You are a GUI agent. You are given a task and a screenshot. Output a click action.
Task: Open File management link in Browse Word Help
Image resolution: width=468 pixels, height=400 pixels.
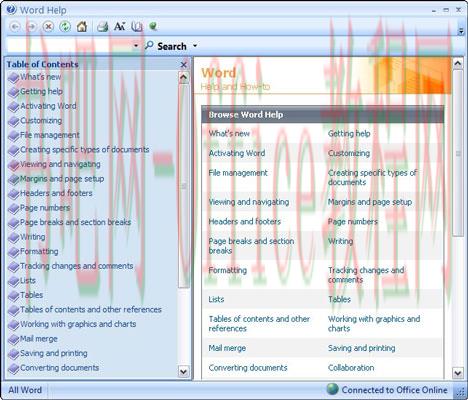coord(238,173)
